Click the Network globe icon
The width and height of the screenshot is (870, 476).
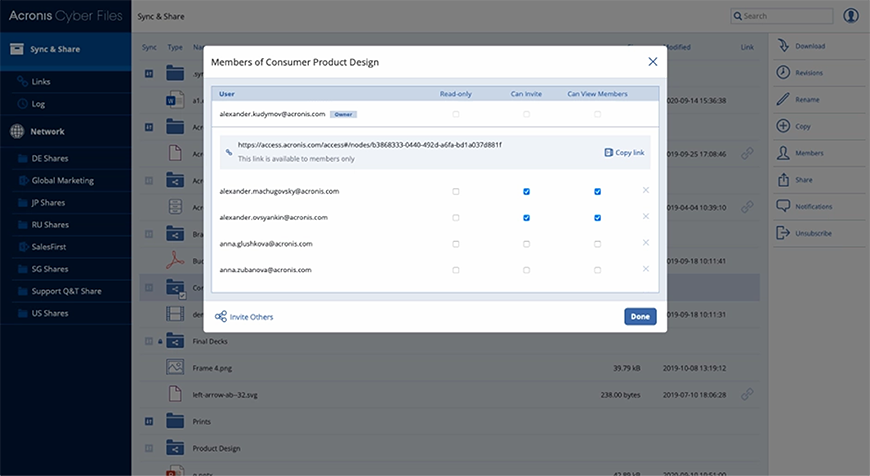pyautogui.click(x=17, y=131)
